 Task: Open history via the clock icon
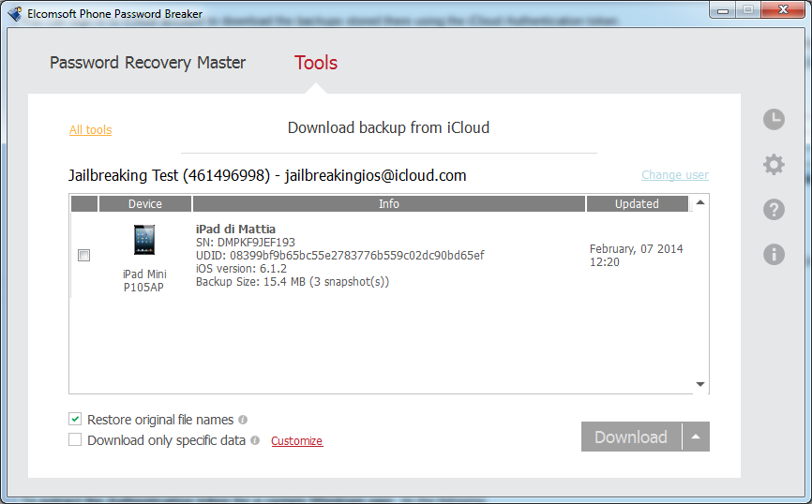click(x=774, y=120)
